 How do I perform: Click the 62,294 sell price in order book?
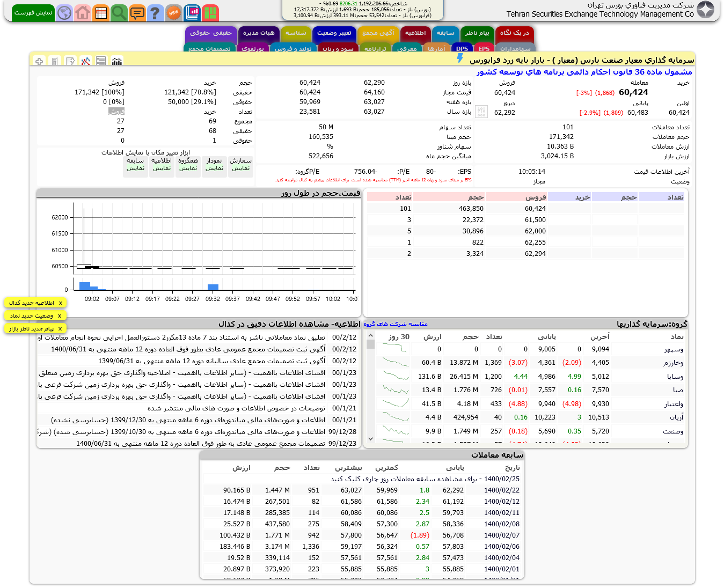(x=535, y=254)
